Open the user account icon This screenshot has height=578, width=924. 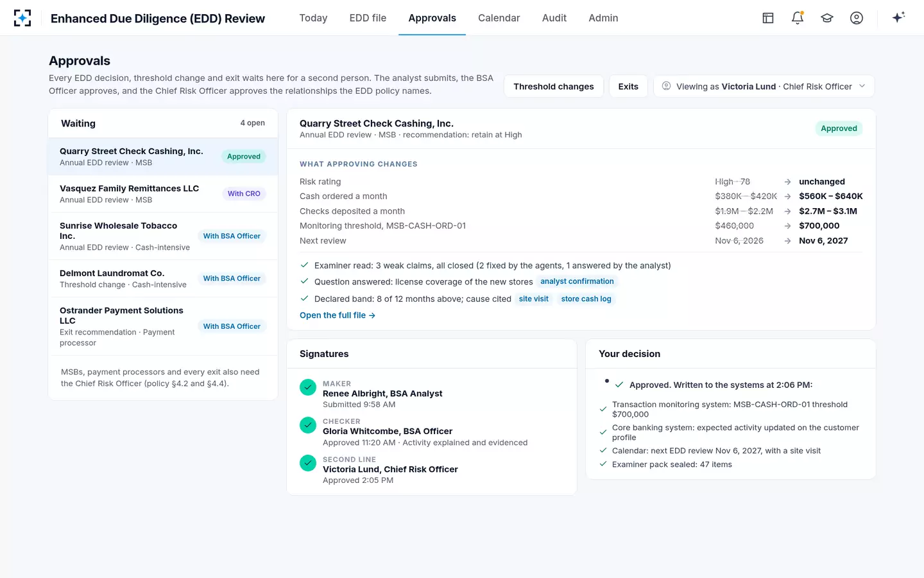pyautogui.click(x=857, y=18)
